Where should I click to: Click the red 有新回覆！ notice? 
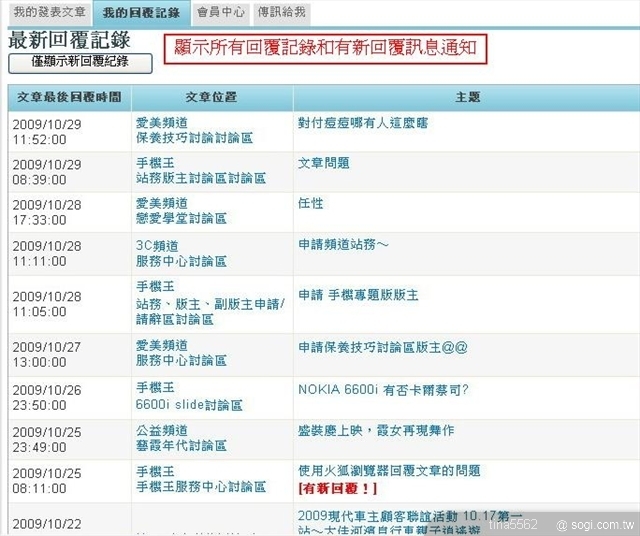[x=338, y=488]
